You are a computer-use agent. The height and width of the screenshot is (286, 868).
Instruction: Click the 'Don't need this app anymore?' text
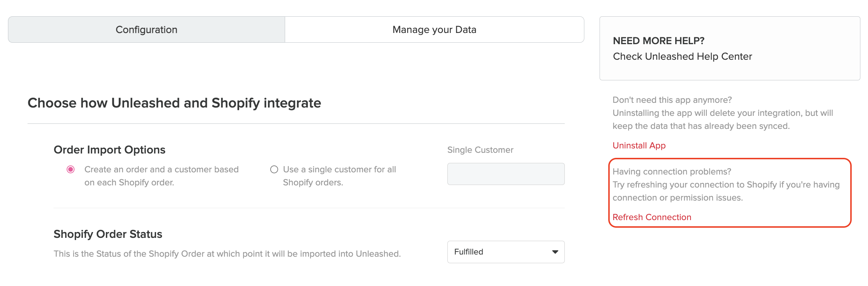(672, 100)
